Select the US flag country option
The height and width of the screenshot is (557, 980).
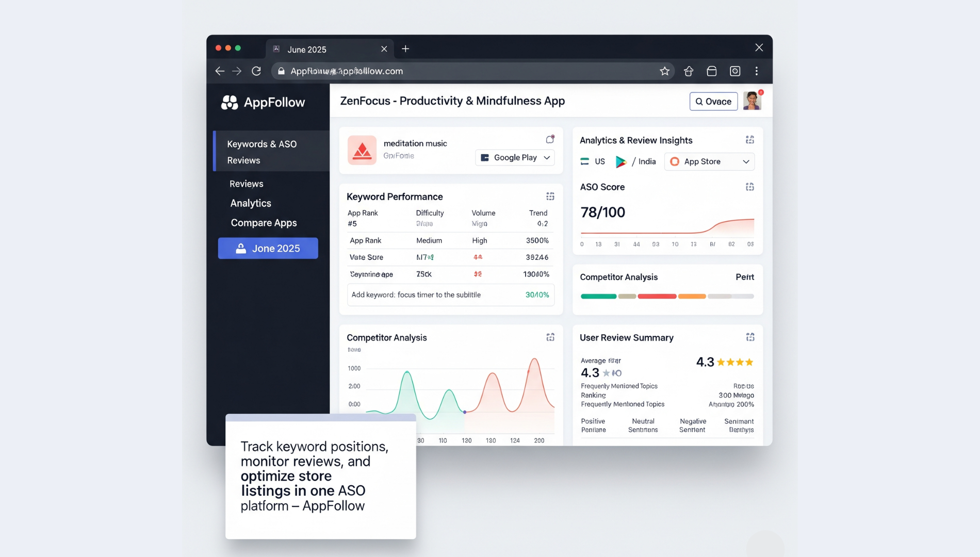click(x=593, y=161)
